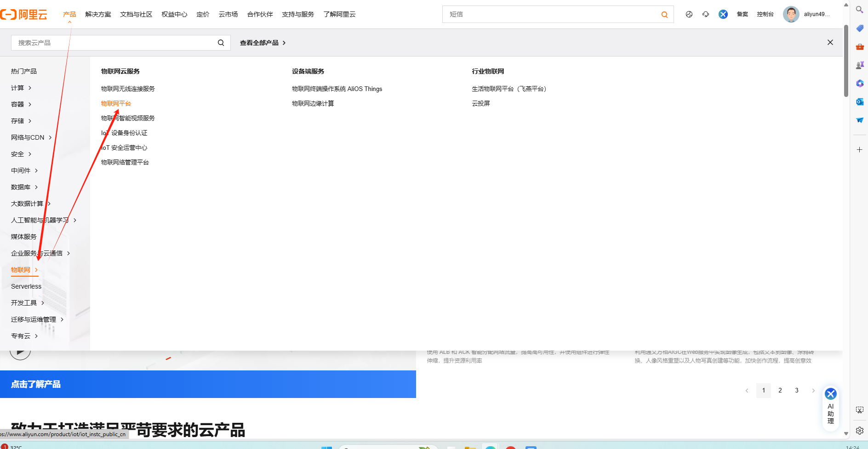Screen dimensions: 868x449
Task: Open sidebar settings gear icon
Action: (859, 431)
